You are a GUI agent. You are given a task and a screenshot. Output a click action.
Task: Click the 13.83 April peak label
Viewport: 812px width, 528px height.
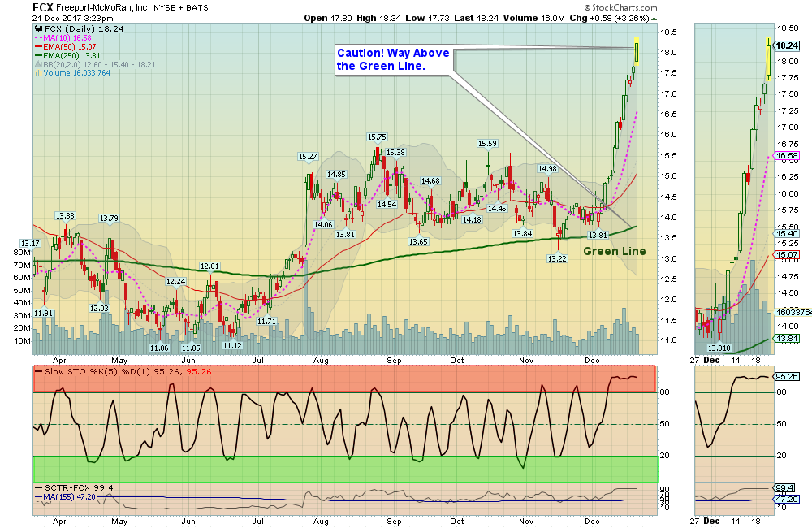pyautogui.click(x=65, y=216)
